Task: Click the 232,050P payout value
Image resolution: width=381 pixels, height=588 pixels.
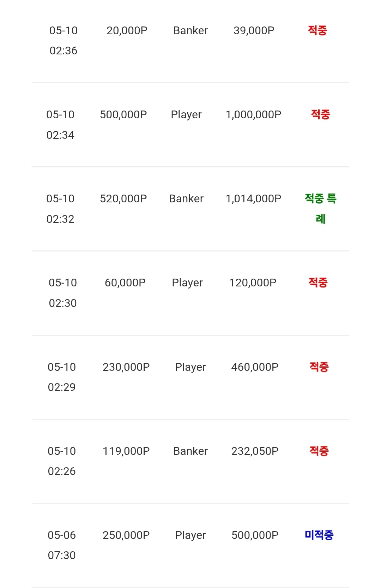Action: (x=255, y=451)
